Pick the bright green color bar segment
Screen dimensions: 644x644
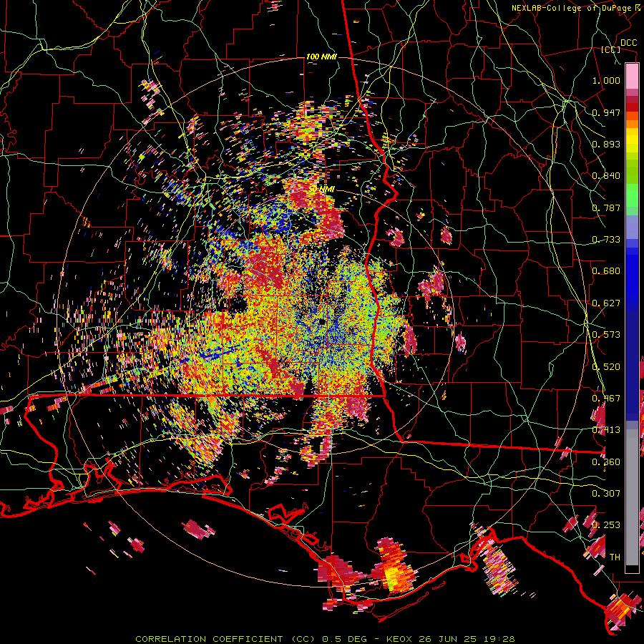[x=632, y=195]
